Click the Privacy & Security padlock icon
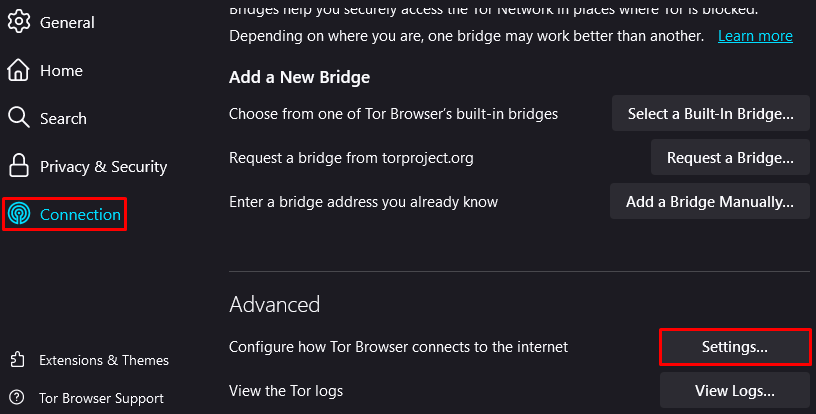The image size is (816, 414). [19, 166]
